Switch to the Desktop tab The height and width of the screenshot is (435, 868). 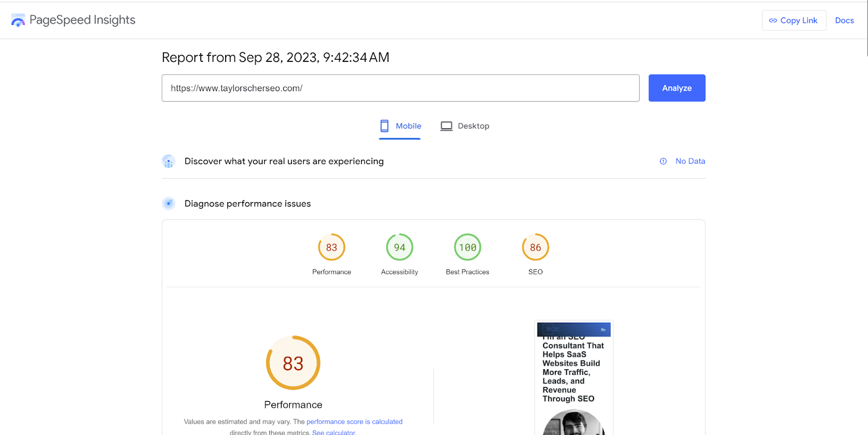coord(465,126)
